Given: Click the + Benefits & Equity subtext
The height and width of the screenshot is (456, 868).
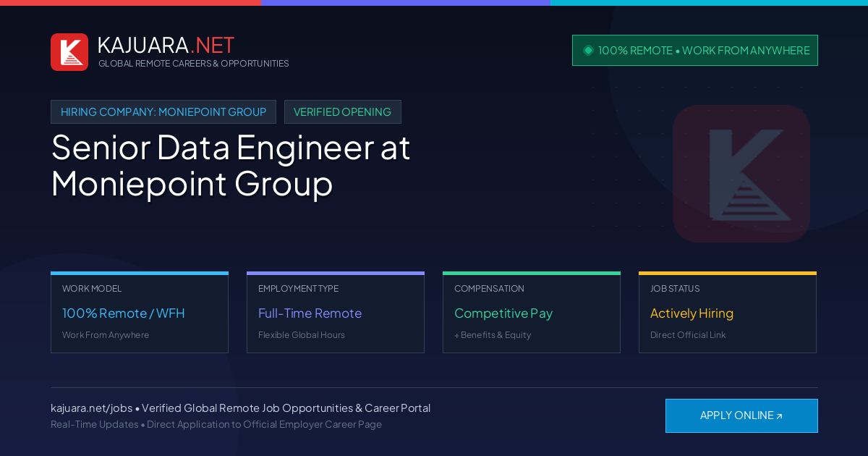Looking at the screenshot, I should coord(493,335).
